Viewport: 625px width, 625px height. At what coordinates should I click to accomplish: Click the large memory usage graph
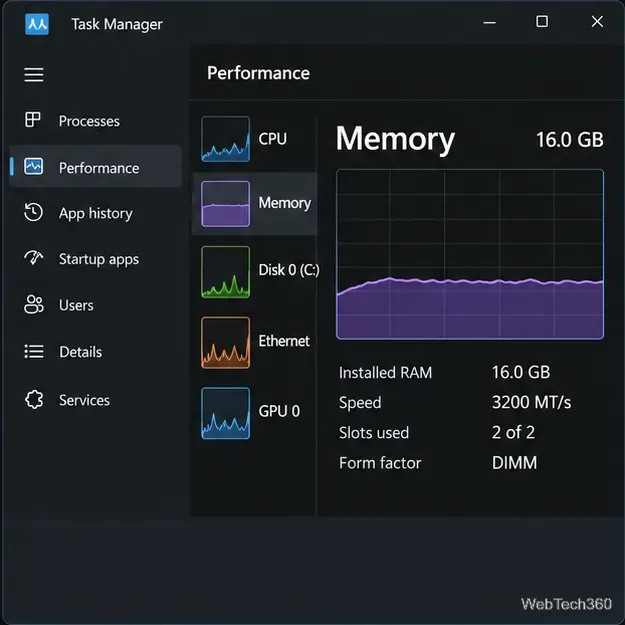(x=470, y=254)
